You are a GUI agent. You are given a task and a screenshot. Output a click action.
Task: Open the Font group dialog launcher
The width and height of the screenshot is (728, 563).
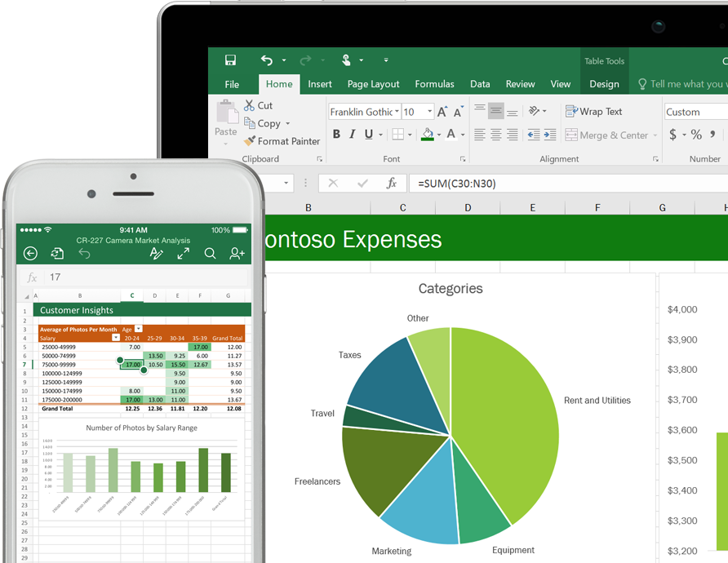(x=463, y=159)
